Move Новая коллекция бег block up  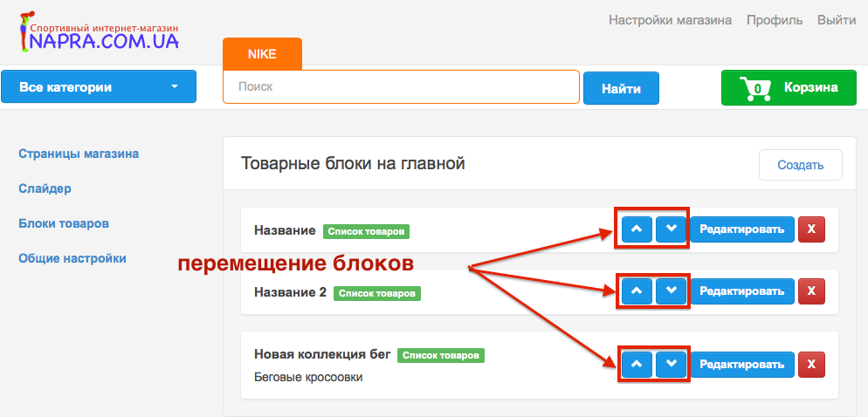(x=637, y=365)
